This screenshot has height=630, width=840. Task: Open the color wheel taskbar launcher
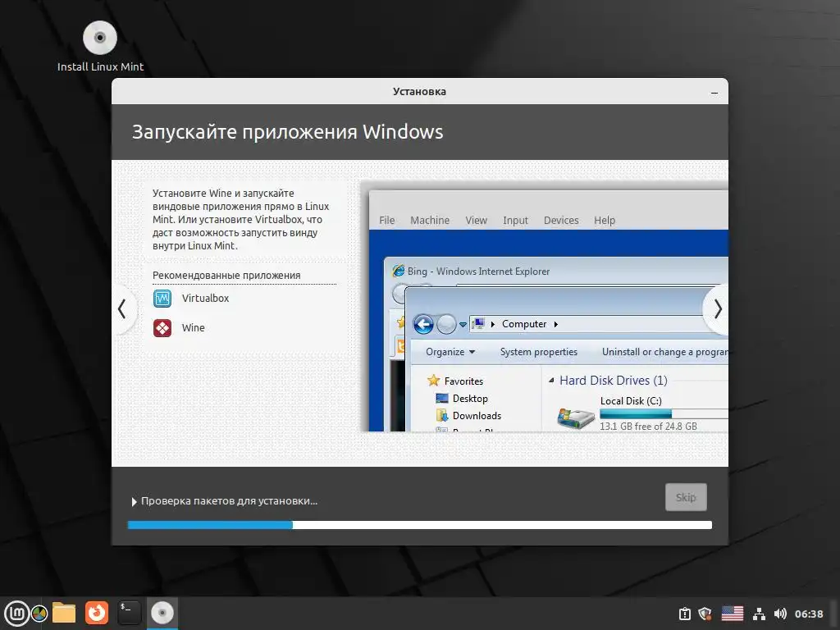click(39, 614)
